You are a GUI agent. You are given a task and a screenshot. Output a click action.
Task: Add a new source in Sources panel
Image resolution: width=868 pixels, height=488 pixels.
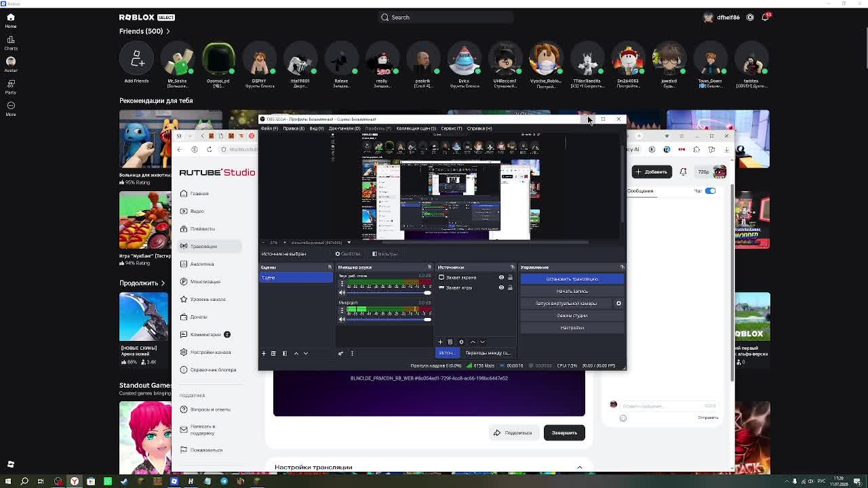[440, 342]
